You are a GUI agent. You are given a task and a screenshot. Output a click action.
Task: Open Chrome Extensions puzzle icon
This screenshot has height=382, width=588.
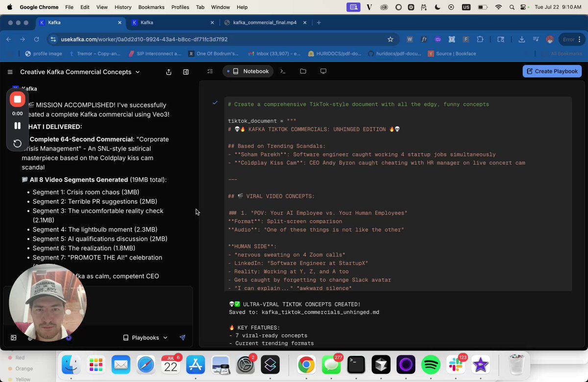[480, 39]
